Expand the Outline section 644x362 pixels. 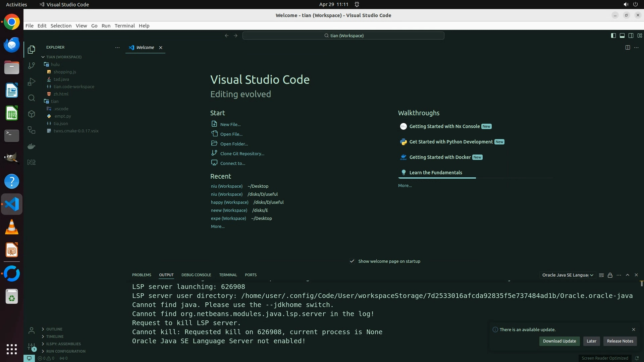(54, 329)
